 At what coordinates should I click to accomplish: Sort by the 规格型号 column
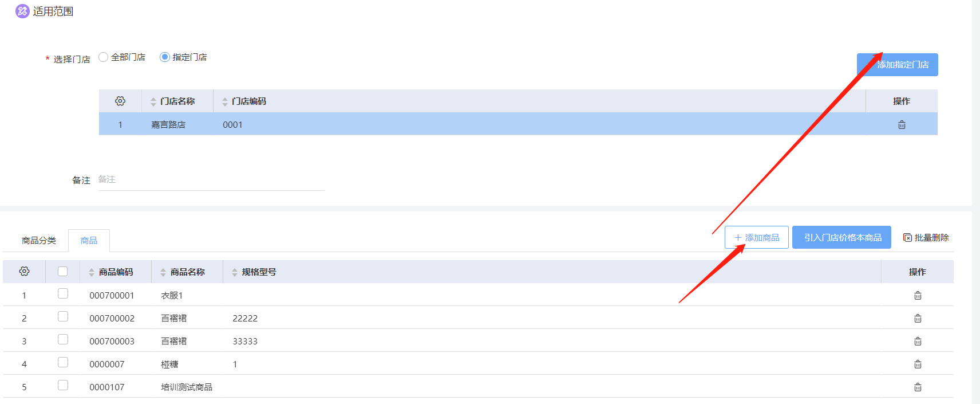(x=235, y=272)
